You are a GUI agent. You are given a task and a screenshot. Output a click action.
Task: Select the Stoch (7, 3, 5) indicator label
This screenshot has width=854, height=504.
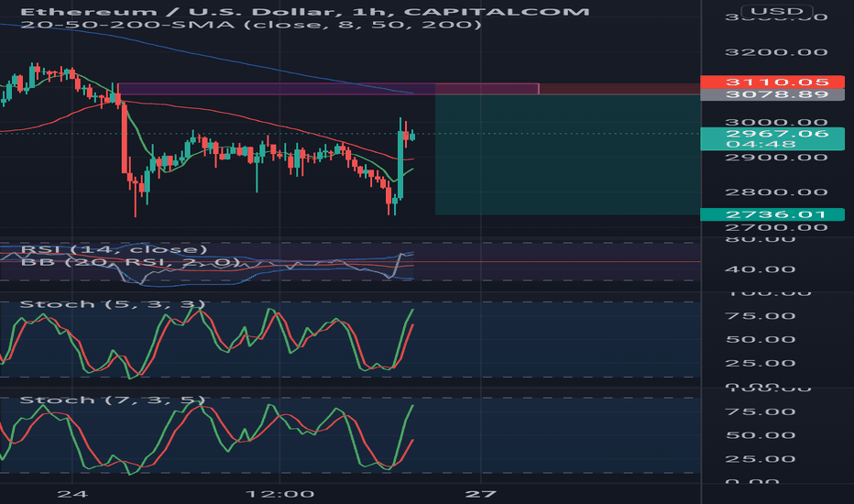tap(112, 400)
